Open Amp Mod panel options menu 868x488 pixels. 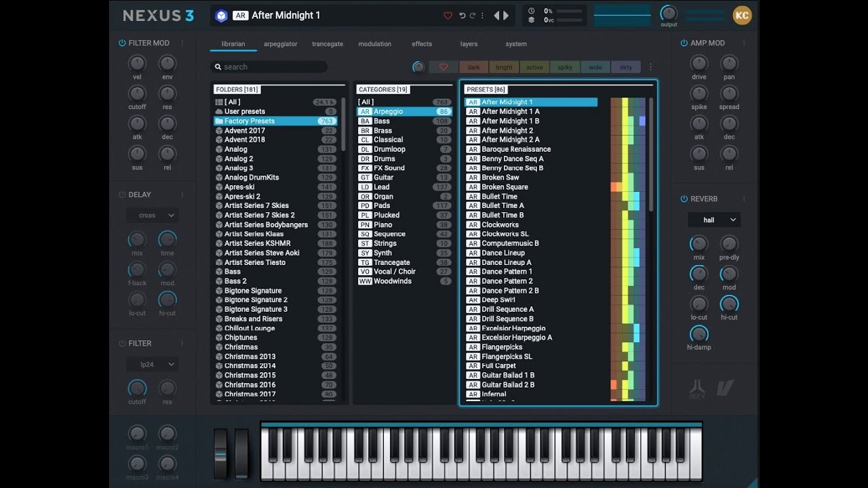click(744, 43)
